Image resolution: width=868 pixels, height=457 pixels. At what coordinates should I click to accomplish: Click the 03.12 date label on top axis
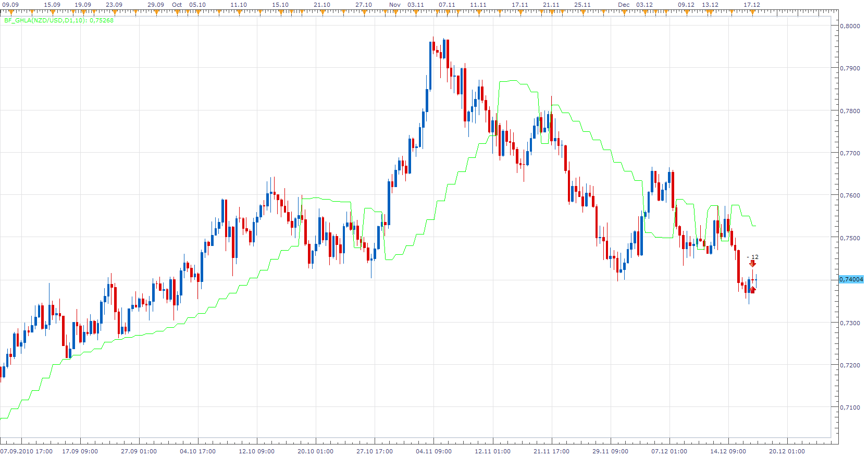(x=644, y=5)
